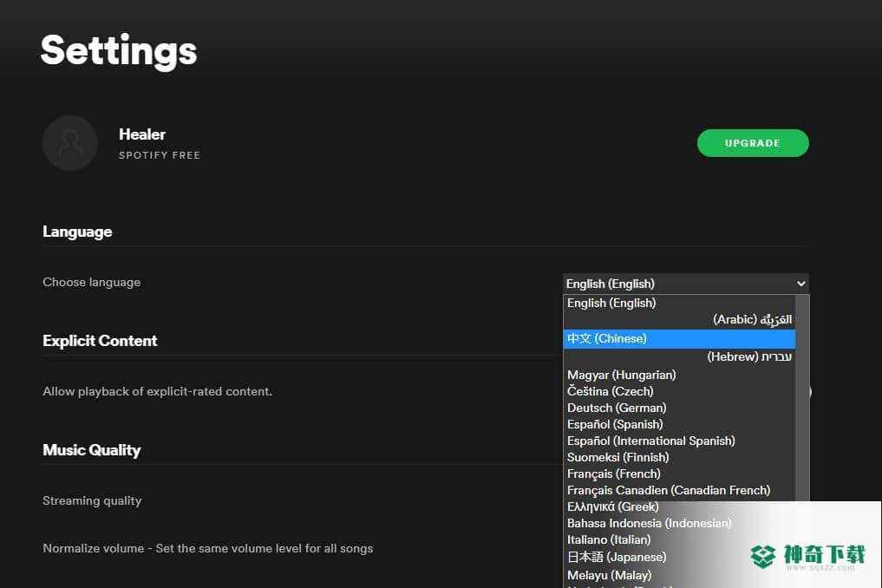Click the green UPGRADE button
The image size is (882, 588).
(x=753, y=143)
